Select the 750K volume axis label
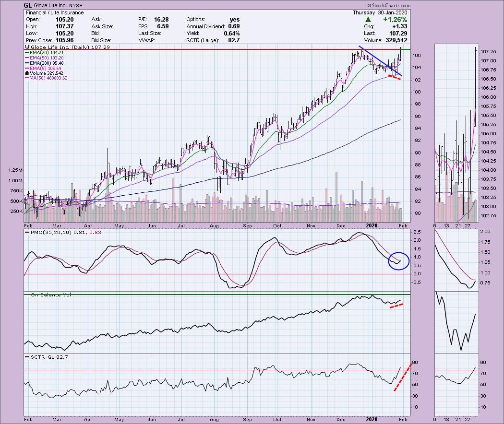This screenshot has width=504, height=424. tap(16, 191)
